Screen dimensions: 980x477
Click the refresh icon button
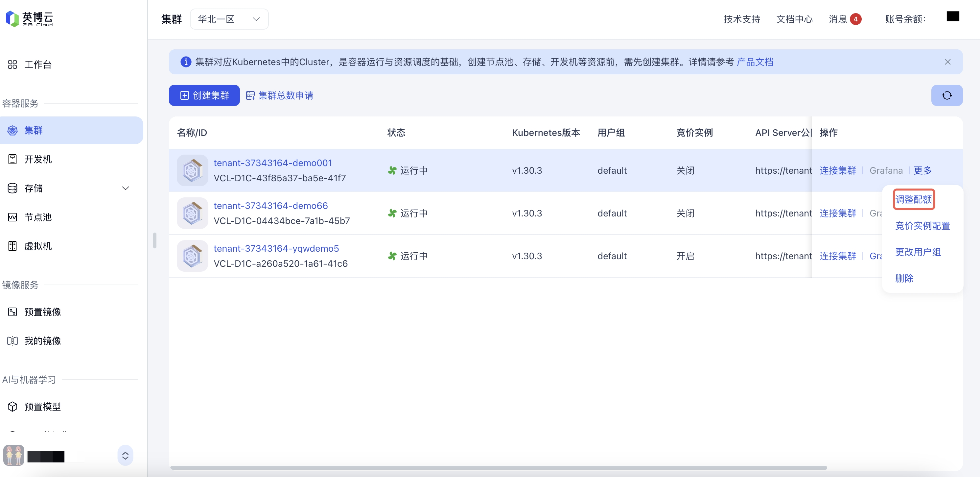click(x=946, y=95)
